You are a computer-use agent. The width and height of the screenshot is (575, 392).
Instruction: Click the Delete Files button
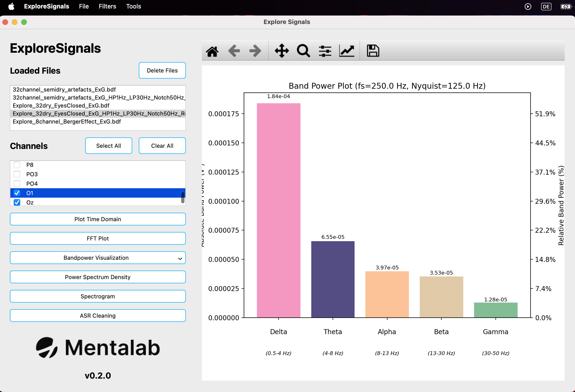click(162, 71)
